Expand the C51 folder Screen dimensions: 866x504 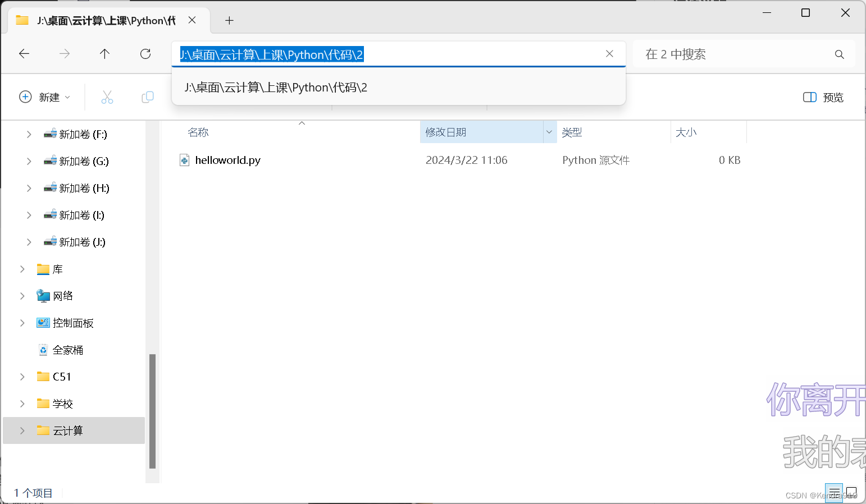coord(22,377)
